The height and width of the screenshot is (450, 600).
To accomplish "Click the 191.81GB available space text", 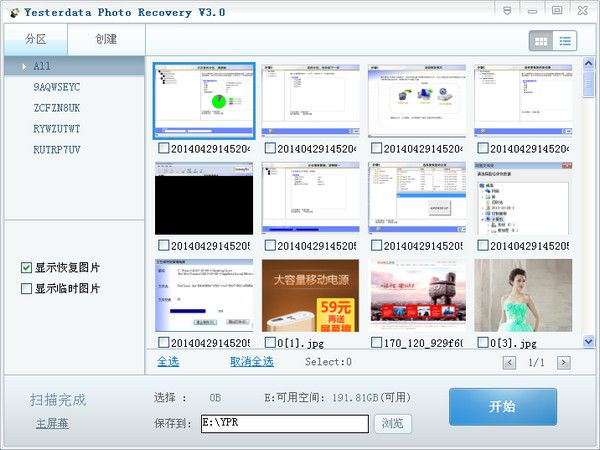I will pos(371,398).
